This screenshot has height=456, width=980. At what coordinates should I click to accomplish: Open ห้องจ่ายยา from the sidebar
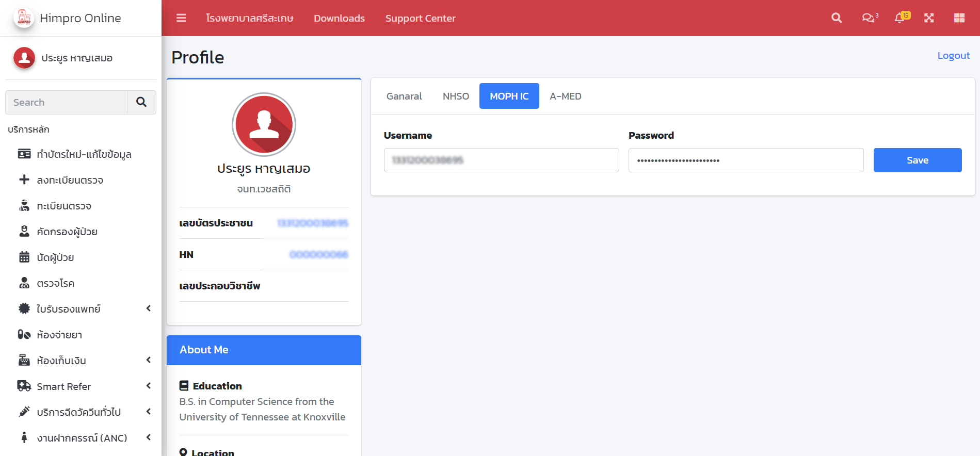tap(59, 335)
